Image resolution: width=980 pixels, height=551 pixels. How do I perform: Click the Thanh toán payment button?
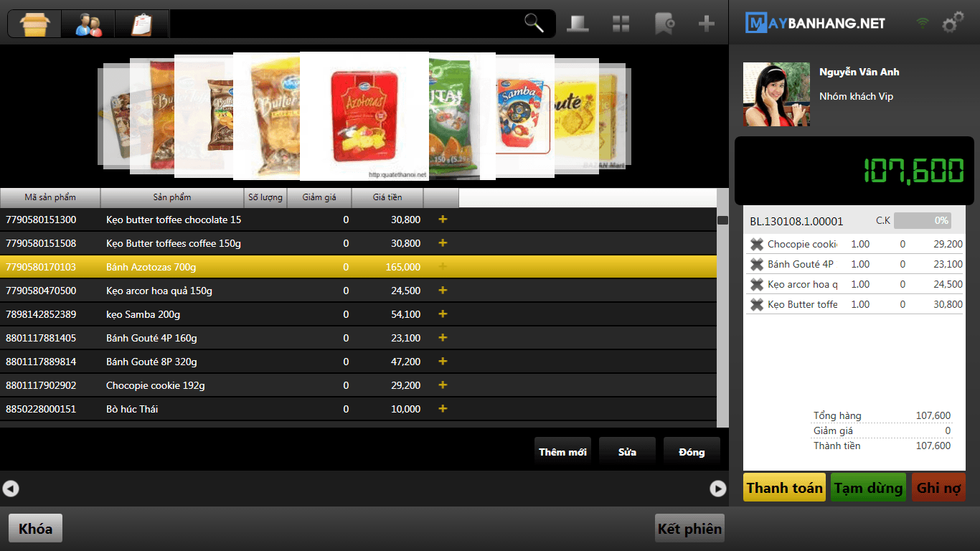(x=784, y=488)
